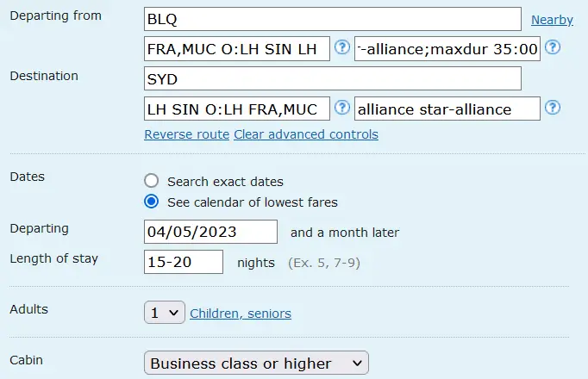Screen dimensions: 588x379
Task: Click help icon beside destination routing codes field
Action: point(341,108)
